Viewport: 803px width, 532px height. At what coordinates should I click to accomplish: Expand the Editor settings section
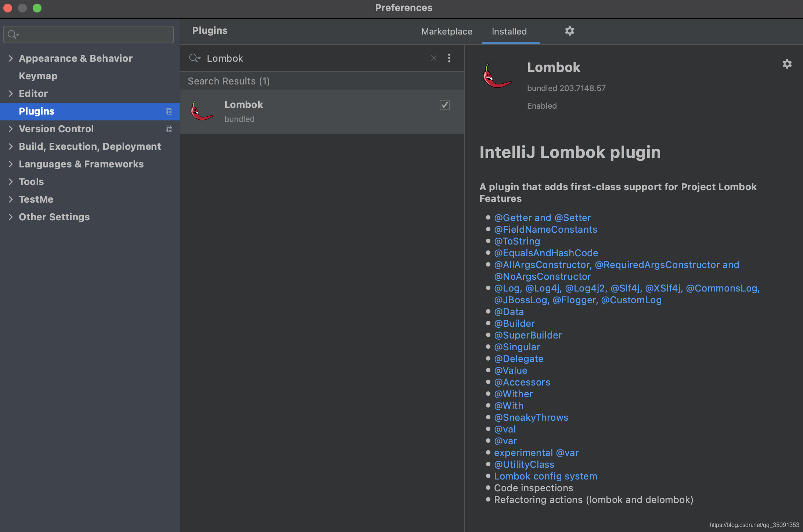tap(10, 93)
